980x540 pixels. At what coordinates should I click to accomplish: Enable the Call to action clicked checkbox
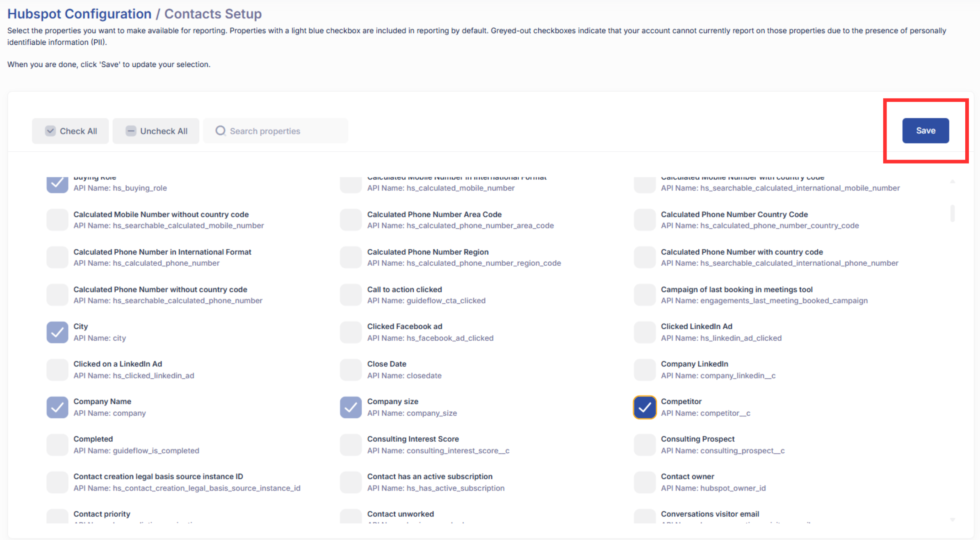coord(351,295)
